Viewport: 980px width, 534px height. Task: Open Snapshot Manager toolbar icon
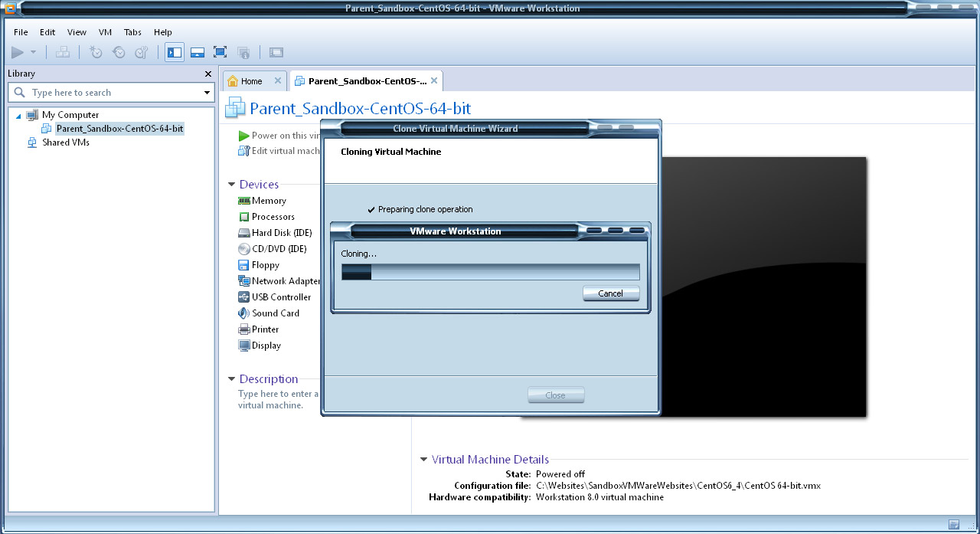142,52
